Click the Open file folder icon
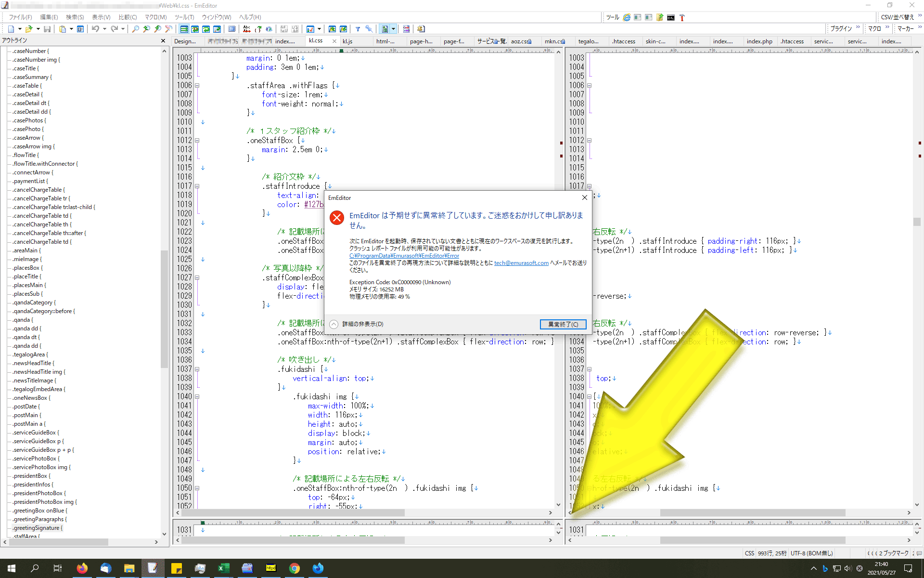Image resolution: width=924 pixels, height=578 pixels. point(29,29)
